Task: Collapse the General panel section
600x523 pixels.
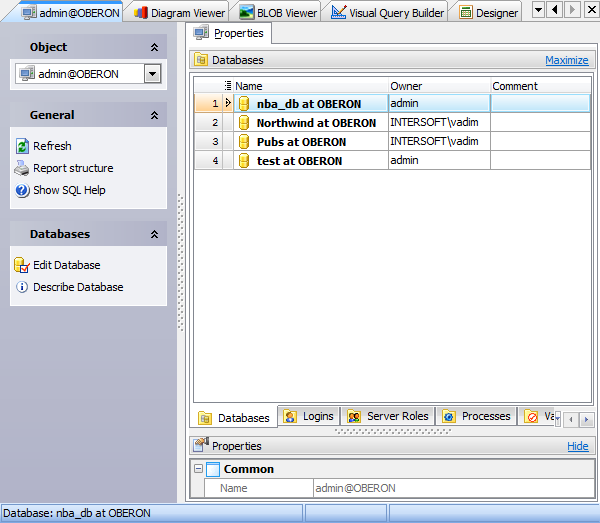Action: coord(154,115)
